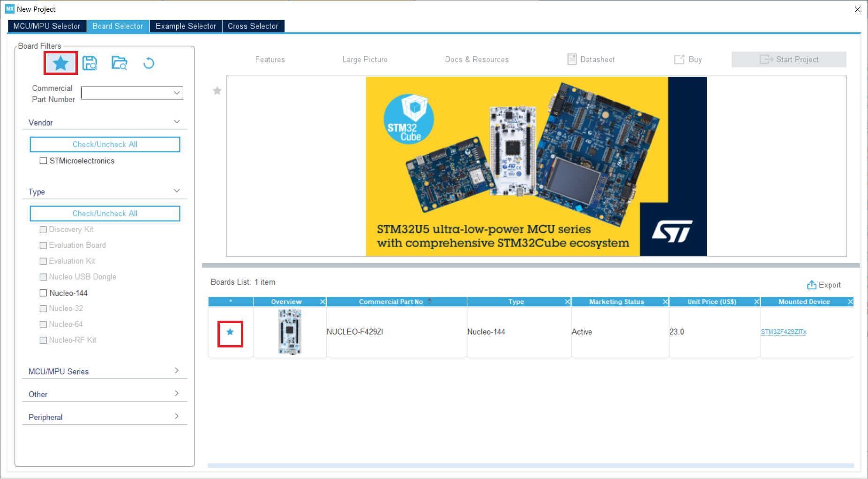This screenshot has height=479, width=868.
Task: Collapse the Vendor filter section
Action: (177, 122)
